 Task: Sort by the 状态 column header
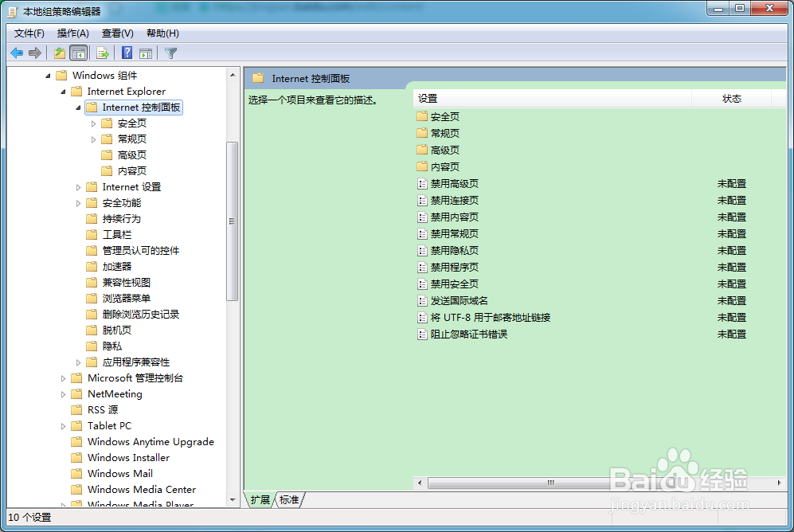[731, 99]
